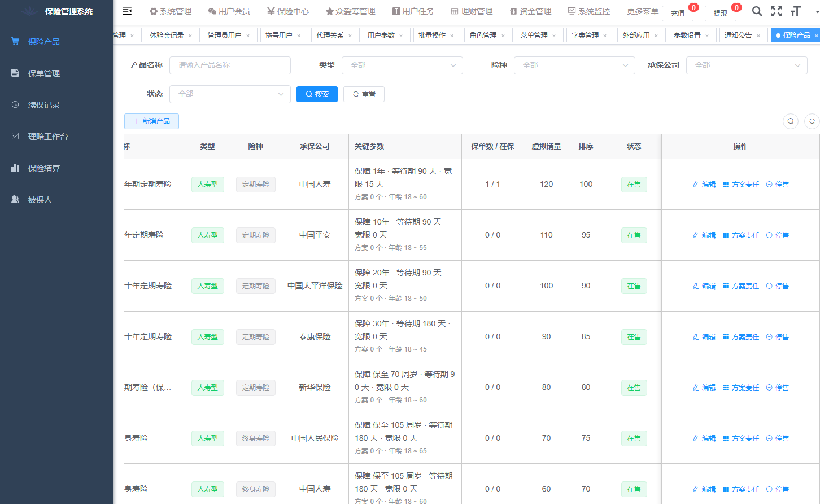The image size is (820, 504).
Task: Click the 重置 button
Action: (x=364, y=94)
